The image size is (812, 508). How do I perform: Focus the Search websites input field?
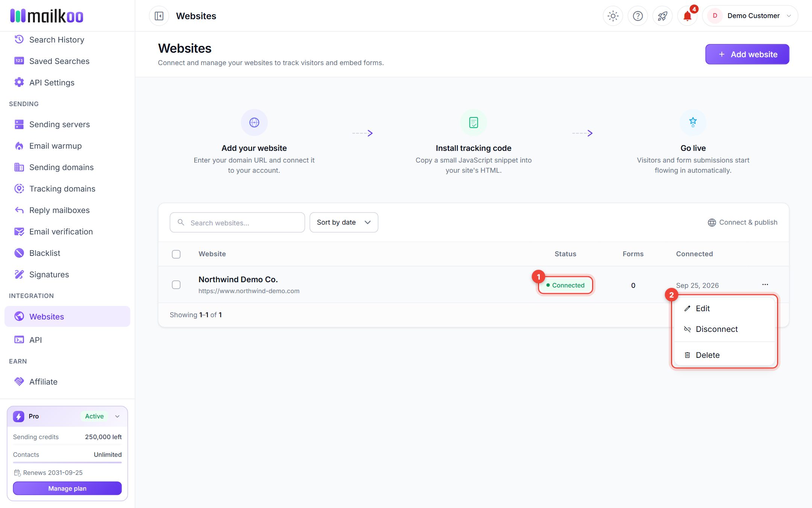(237, 222)
